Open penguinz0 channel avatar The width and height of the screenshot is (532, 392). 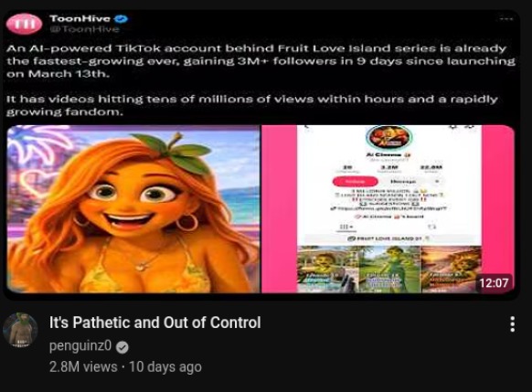20,330
